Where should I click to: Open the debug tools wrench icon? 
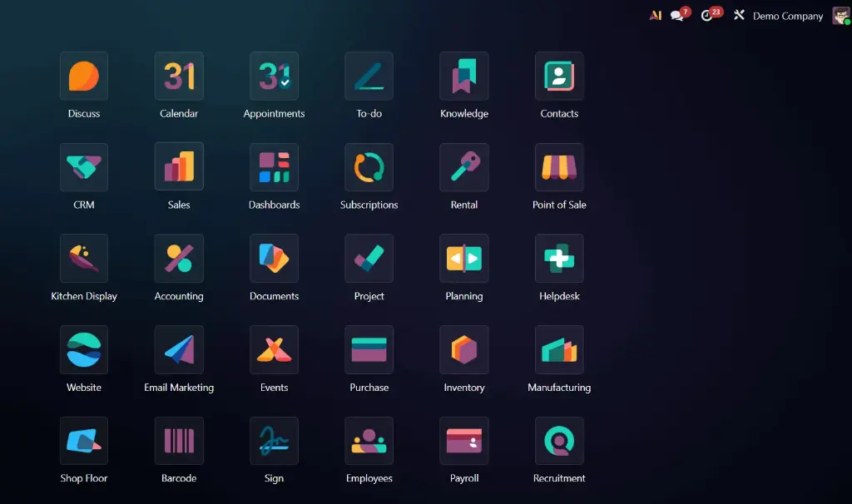point(739,16)
